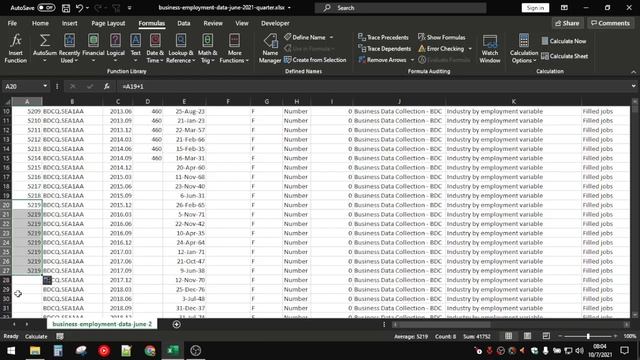
Task: Click Create from Selection
Action: pos(315,60)
